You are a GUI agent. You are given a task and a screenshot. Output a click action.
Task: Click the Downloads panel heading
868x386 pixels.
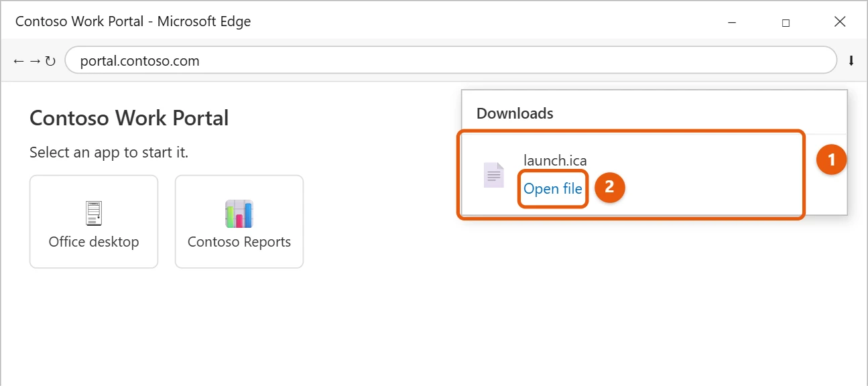pyautogui.click(x=515, y=113)
